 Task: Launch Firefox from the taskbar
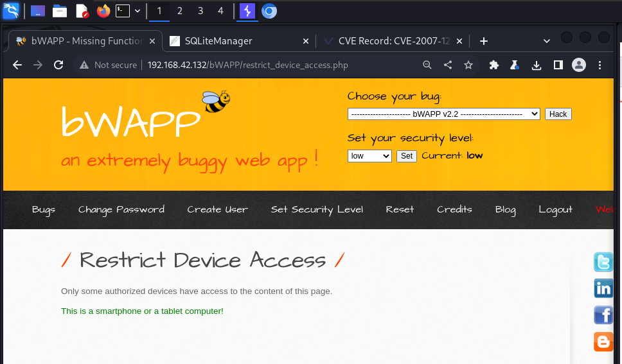(x=103, y=11)
